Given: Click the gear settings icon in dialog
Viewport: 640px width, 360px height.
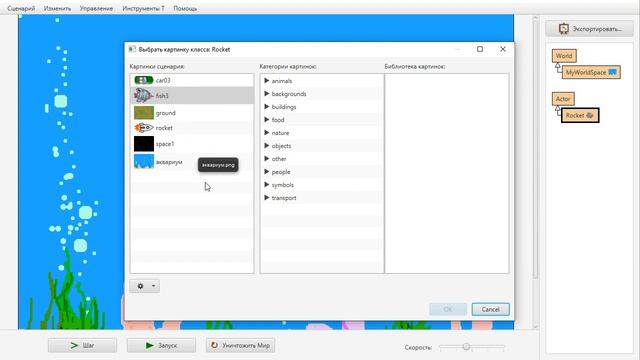Looking at the screenshot, I should click(x=140, y=286).
